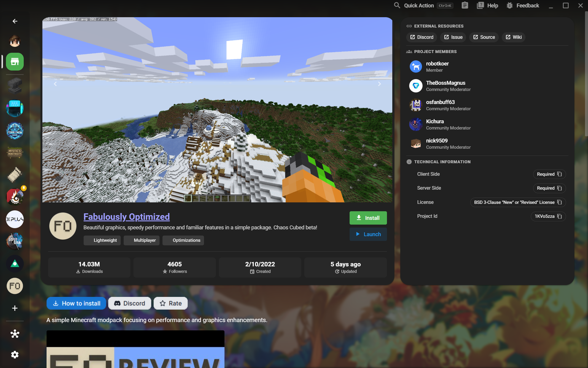Click the 5 days ago Updated stat

pyautogui.click(x=345, y=267)
